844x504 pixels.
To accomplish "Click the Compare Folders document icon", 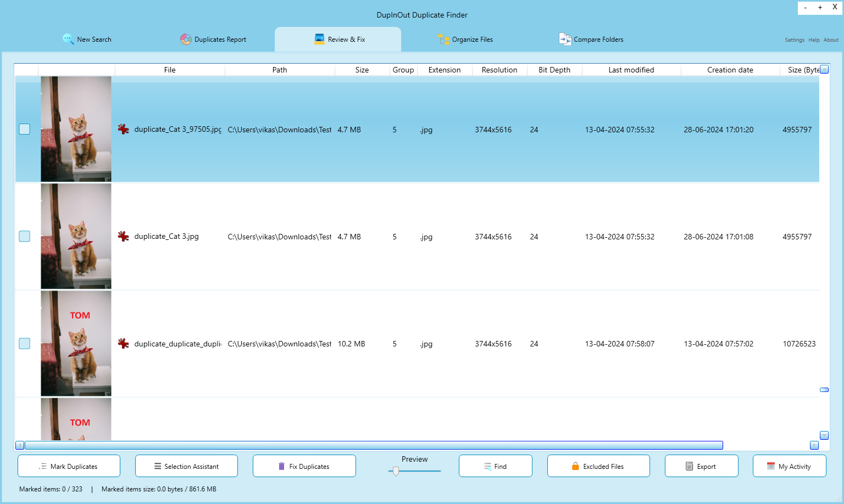I will [x=565, y=39].
